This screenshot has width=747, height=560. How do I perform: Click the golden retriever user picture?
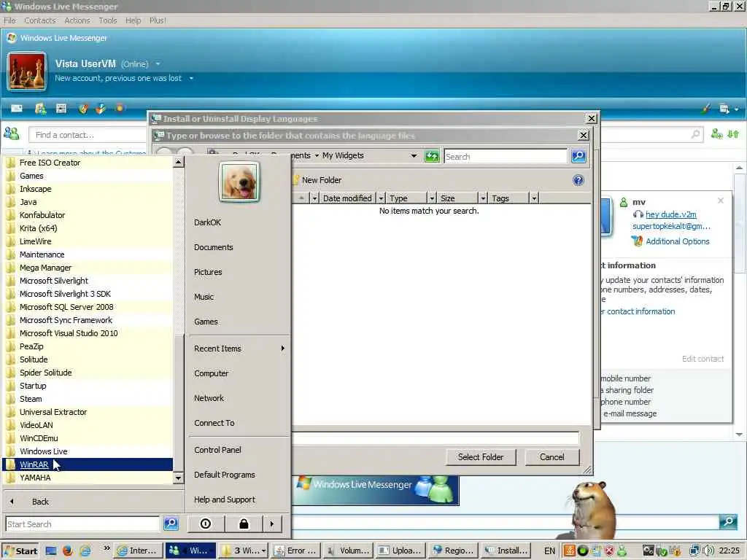(239, 182)
